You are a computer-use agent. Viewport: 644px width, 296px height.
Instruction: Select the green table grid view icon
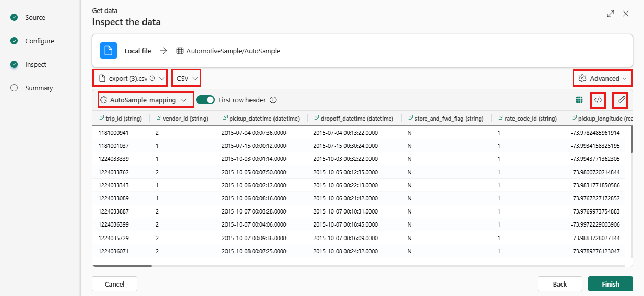579,100
